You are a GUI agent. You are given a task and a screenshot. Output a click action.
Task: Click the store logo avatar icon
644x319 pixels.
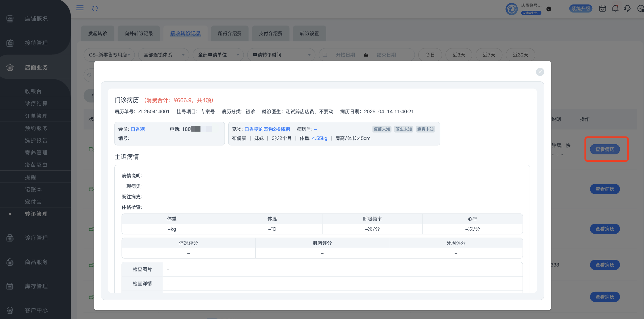[x=511, y=9]
